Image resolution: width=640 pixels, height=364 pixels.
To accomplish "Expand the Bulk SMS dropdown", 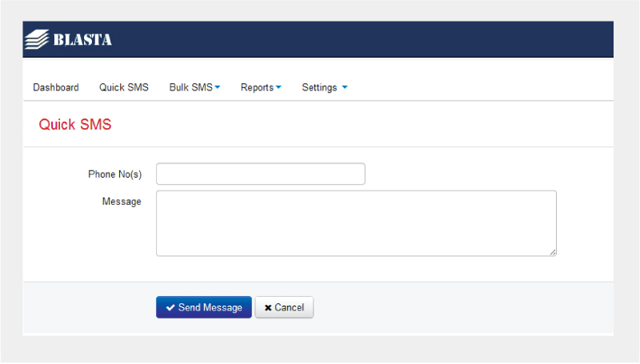I will tap(194, 87).
